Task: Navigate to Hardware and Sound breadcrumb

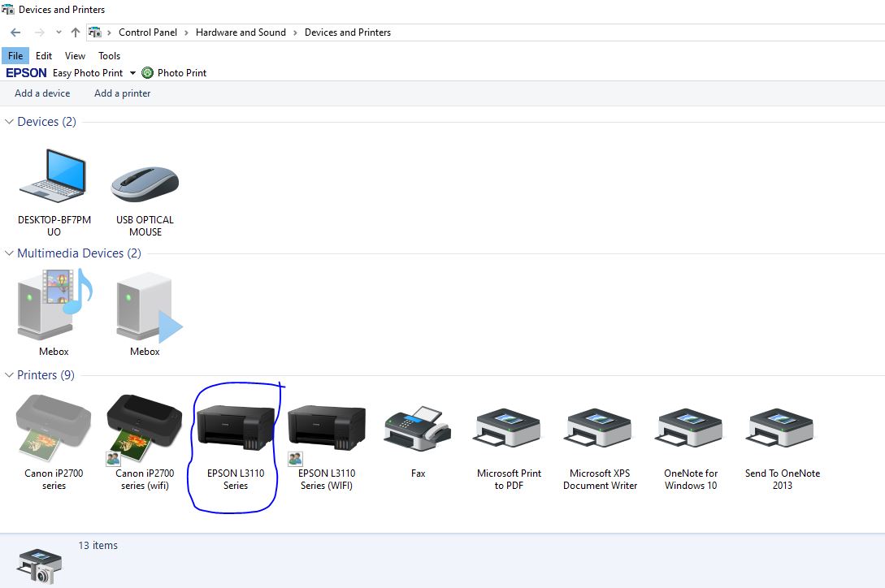Action: point(241,32)
